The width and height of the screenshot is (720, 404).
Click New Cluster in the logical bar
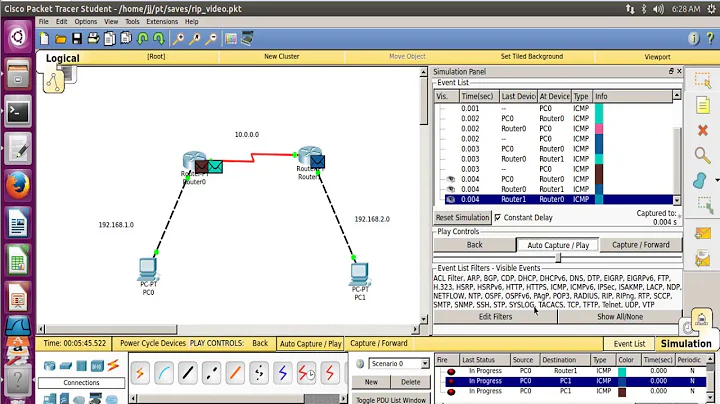(x=281, y=56)
